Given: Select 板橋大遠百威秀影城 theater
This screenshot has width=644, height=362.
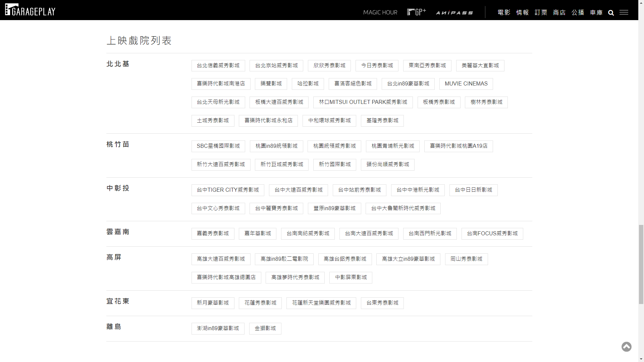Looking at the screenshot, I should [279, 102].
